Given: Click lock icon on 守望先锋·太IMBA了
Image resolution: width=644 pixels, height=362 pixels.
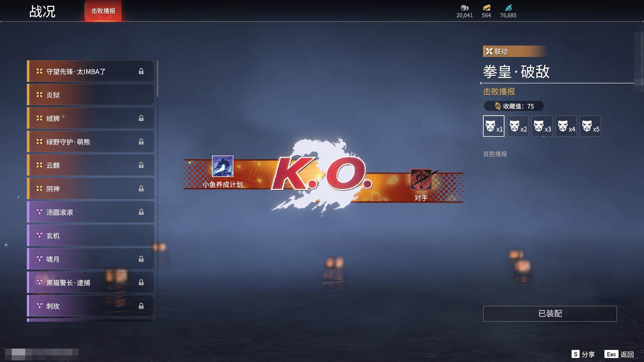Looking at the screenshot, I should tap(141, 71).
